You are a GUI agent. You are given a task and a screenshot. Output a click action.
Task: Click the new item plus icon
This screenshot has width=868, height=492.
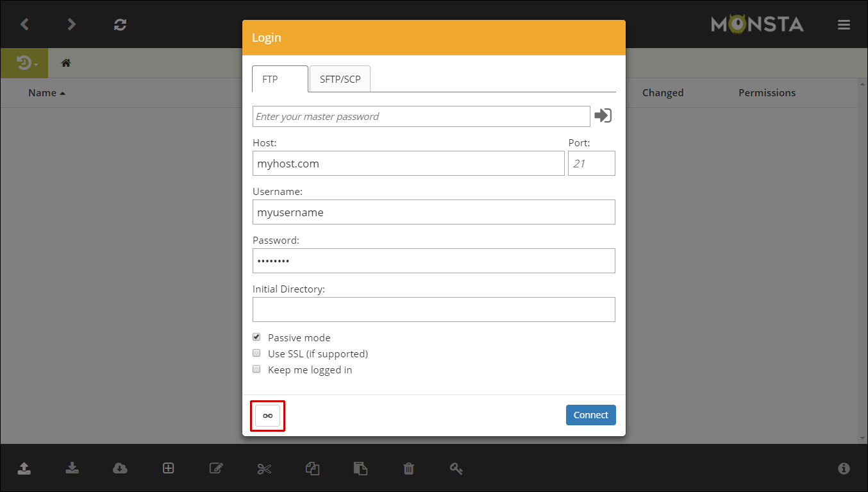pyautogui.click(x=168, y=468)
